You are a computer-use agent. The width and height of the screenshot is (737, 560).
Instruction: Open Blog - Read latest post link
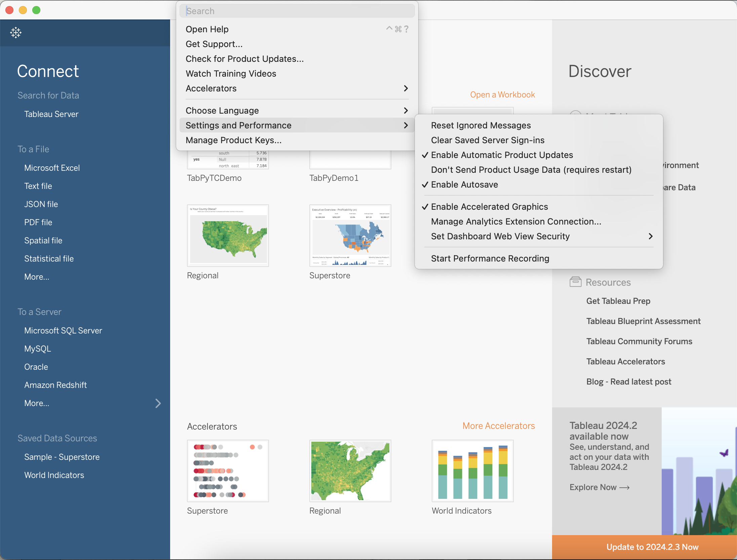pyautogui.click(x=629, y=382)
